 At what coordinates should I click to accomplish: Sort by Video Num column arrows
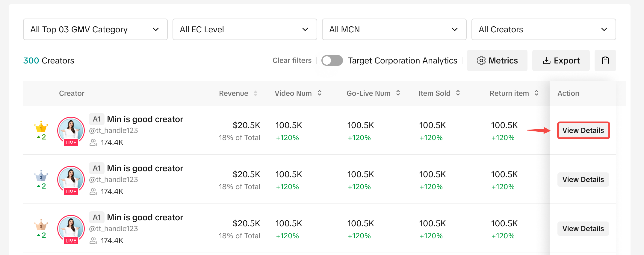coord(320,93)
